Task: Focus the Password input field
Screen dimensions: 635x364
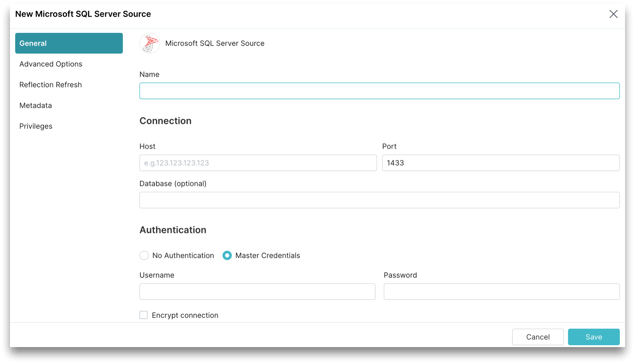Action: point(501,291)
